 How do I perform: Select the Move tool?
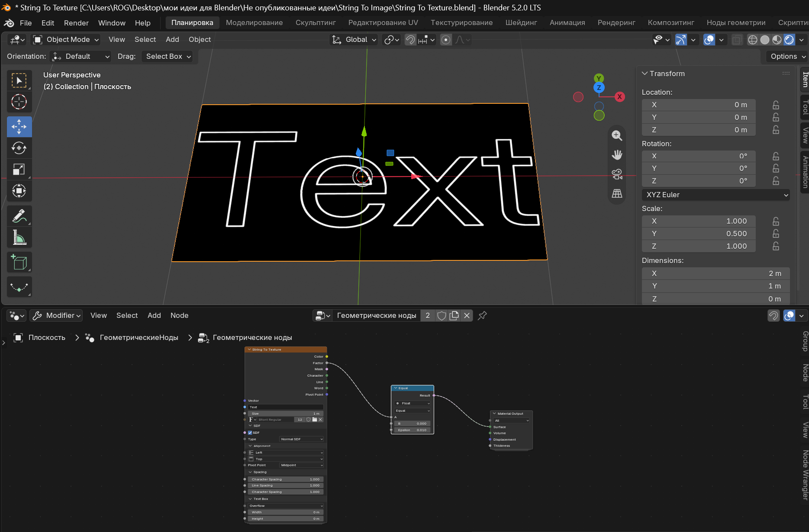tap(19, 127)
